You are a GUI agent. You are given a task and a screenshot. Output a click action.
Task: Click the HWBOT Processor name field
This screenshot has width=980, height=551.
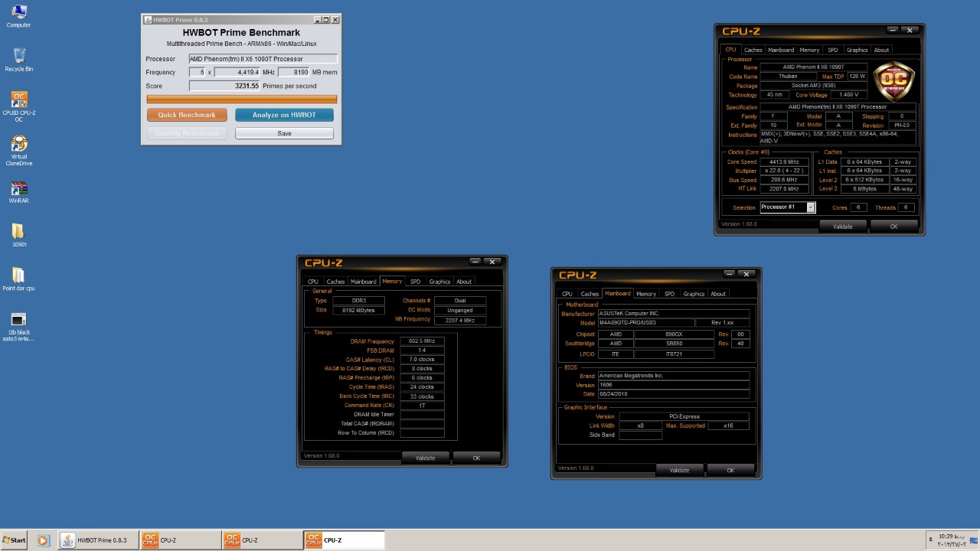pos(263,59)
